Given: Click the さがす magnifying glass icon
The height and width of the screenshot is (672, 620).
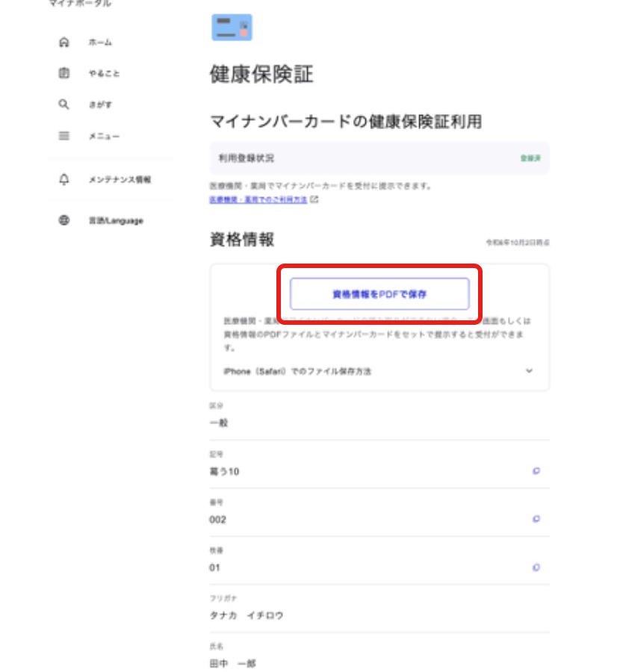Looking at the screenshot, I should click(x=64, y=105).
